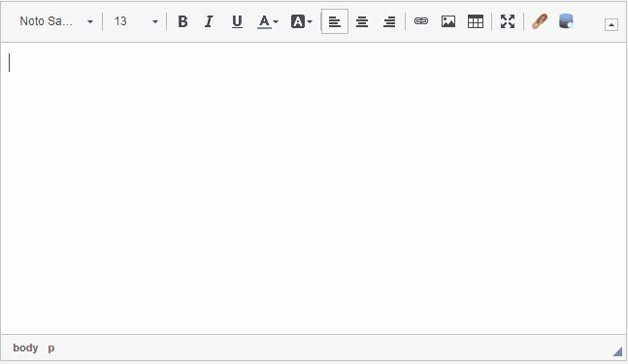Insert a hyperlink
Viewport: 628px width, 364px height.
421,21
